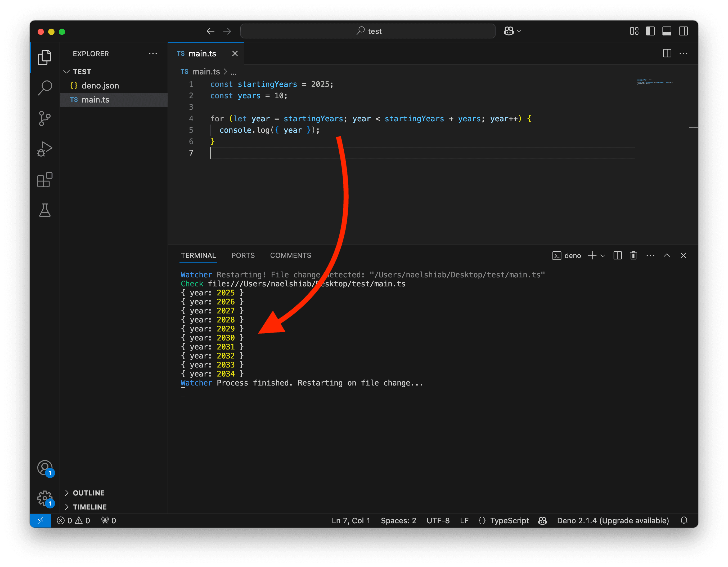Click line 1 const startingYears code

pos(271,84)
